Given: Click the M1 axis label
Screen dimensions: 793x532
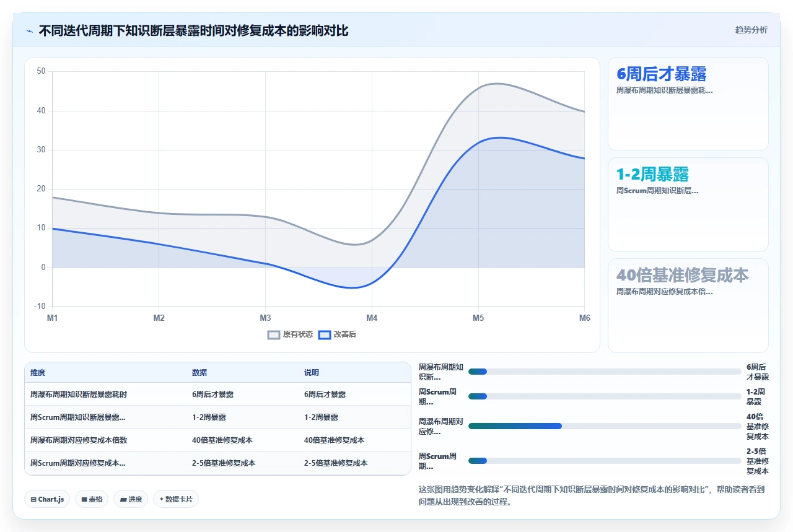Looking at the screenshot, I should click(52, 318).
